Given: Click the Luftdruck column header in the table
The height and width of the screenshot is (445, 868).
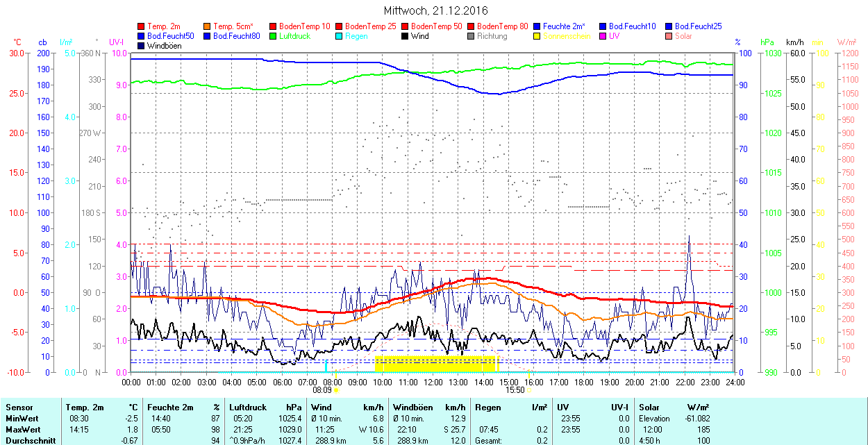Looking at the screenshot, I should point(247,408).
